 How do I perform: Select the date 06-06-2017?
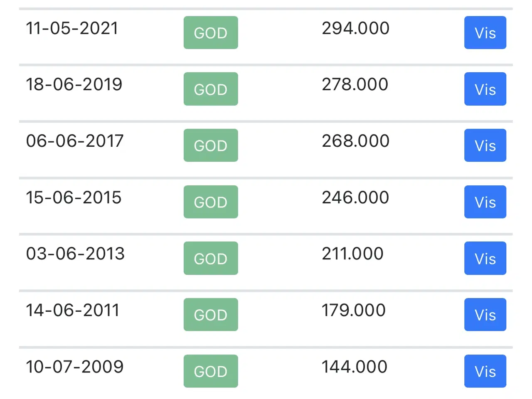(x=75, y=141)
